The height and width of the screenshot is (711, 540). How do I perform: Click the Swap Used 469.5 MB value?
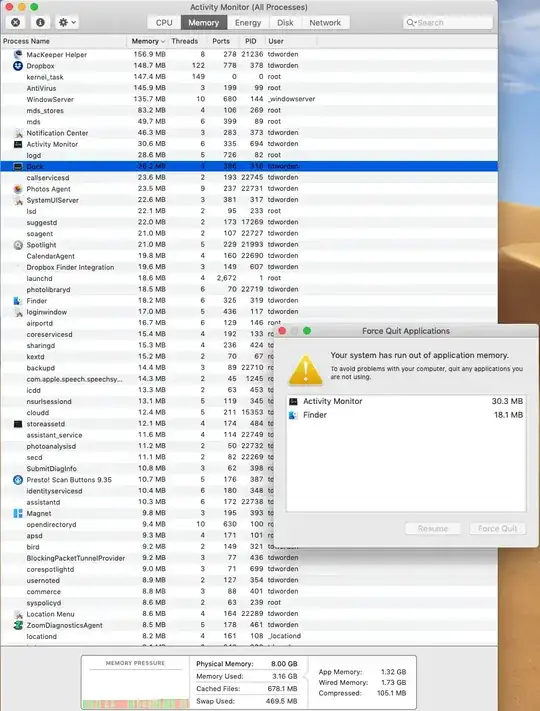[282, 701]
